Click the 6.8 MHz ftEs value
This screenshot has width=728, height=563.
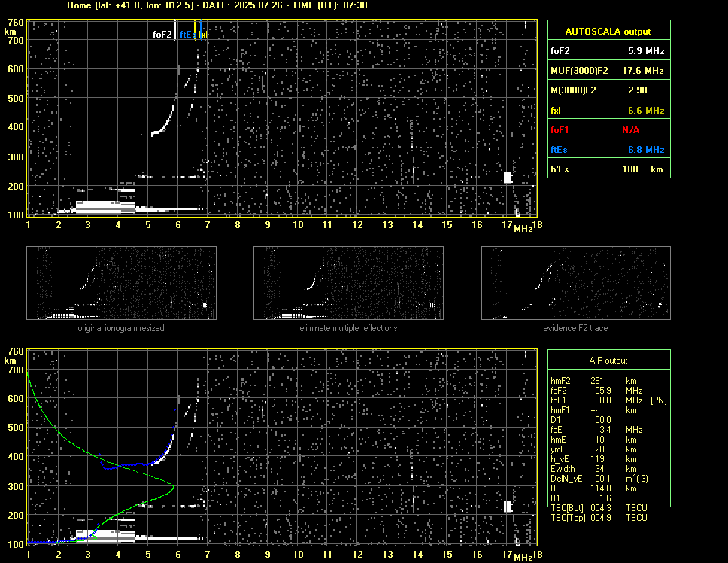point(646,150)
